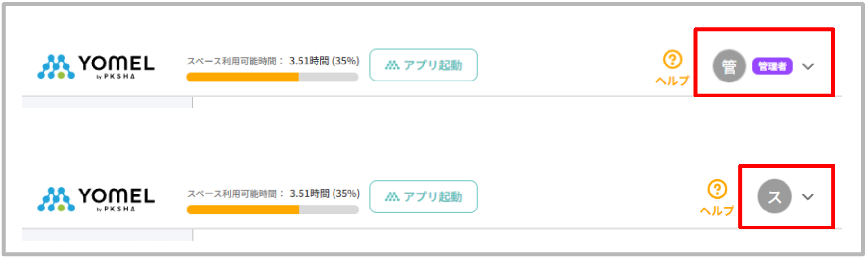This screenshot has height=258, width=868.
Task: Open help via question mark icon beside 管理者 avatar
Action: click(672, 60)
